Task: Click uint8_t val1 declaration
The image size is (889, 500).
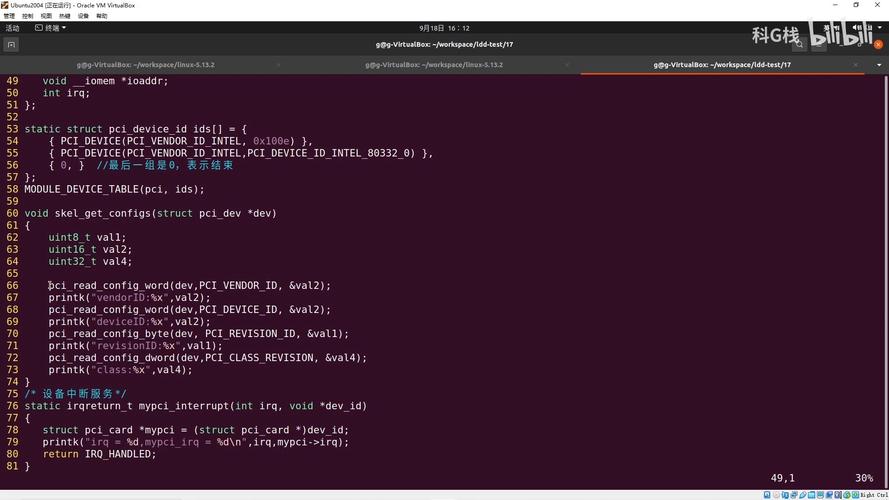Action: point(87,238)
